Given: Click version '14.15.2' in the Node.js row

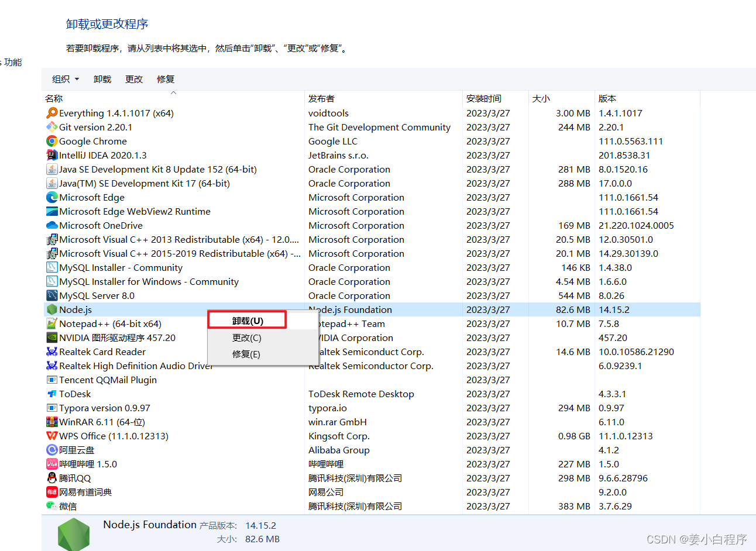Looking at the screenshot, I should click(614, 309).
